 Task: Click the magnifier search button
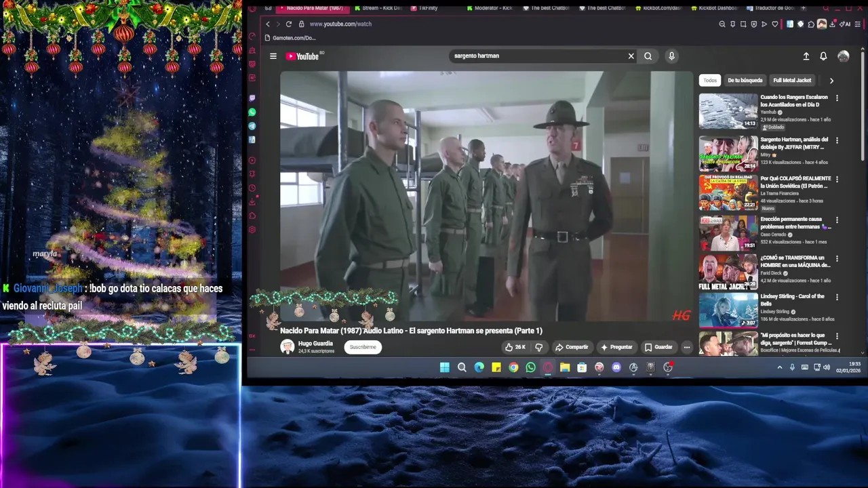(648, 56)
